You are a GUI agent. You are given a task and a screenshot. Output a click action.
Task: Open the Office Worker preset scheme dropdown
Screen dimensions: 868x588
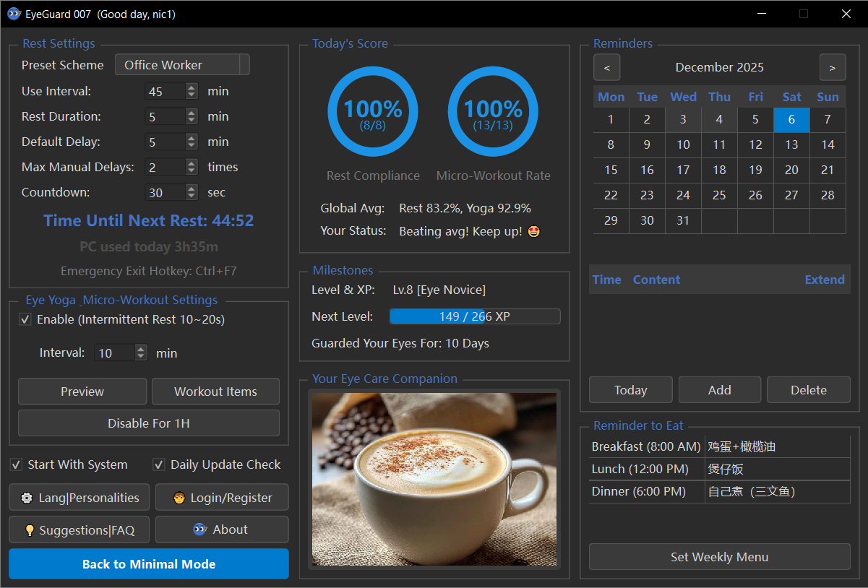(182, 64)
